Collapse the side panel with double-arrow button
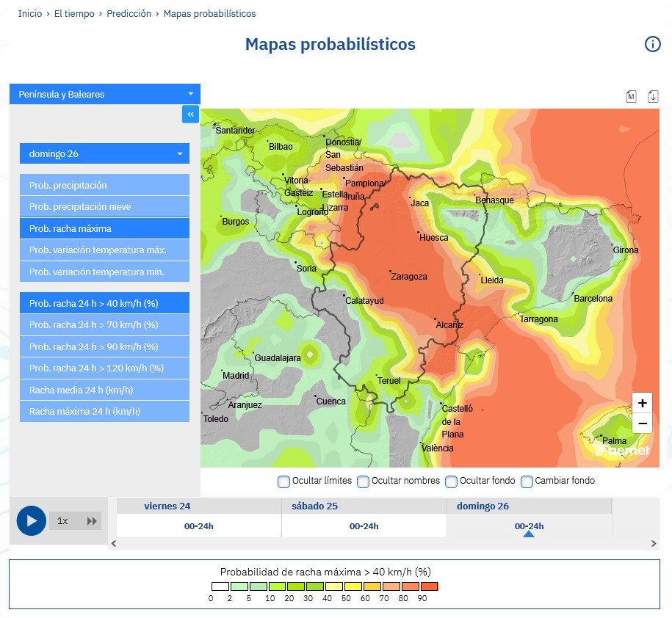Image resolution: width=672 pixels, height=618 pixels. coord(190,114)
